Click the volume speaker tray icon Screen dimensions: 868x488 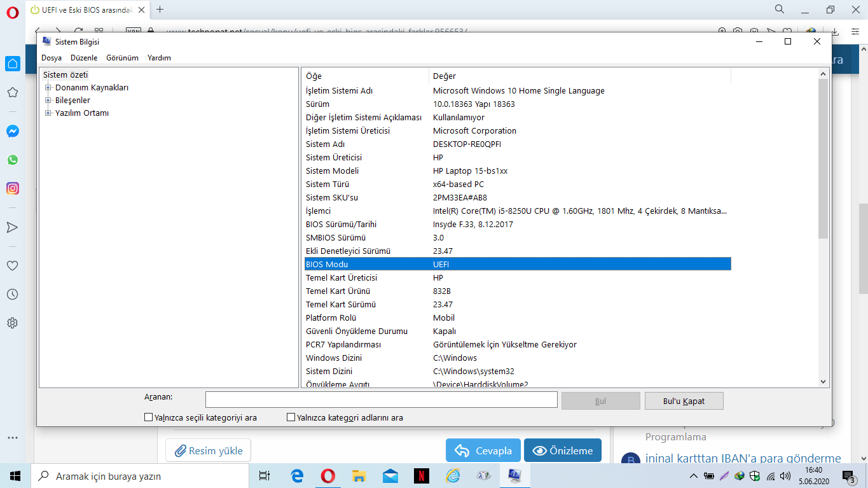tap(785, 476)
